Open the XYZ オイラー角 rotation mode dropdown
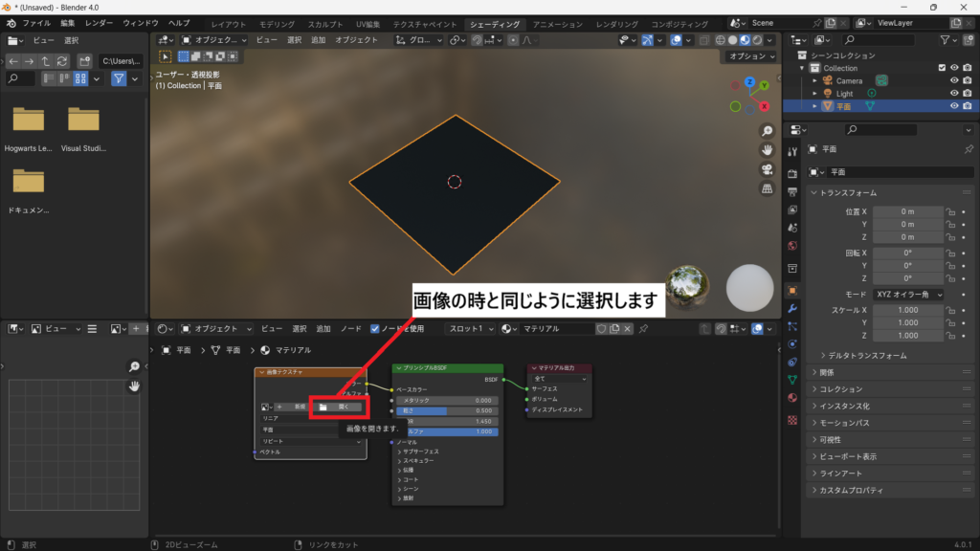The image size is (980, 551). [x=907, y=295]
